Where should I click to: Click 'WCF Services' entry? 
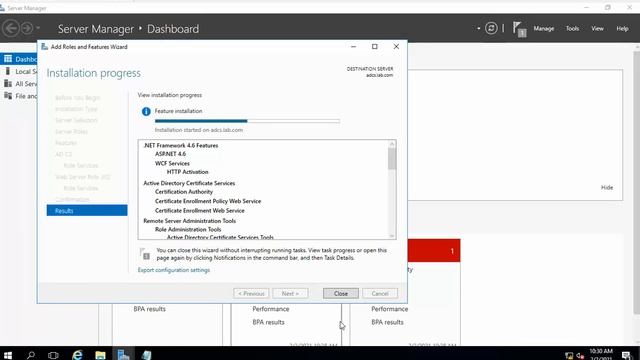172,163
